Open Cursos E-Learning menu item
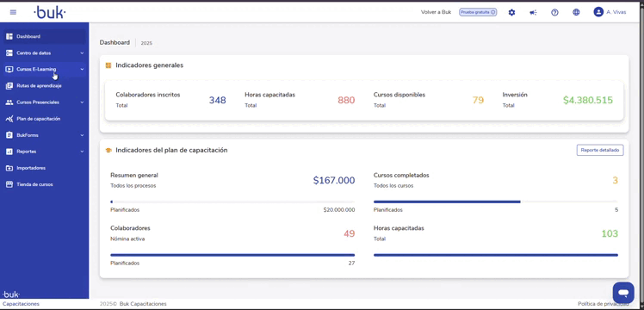Image resolution: width=644 pixels, height=310 pixels. click(45, 70)
